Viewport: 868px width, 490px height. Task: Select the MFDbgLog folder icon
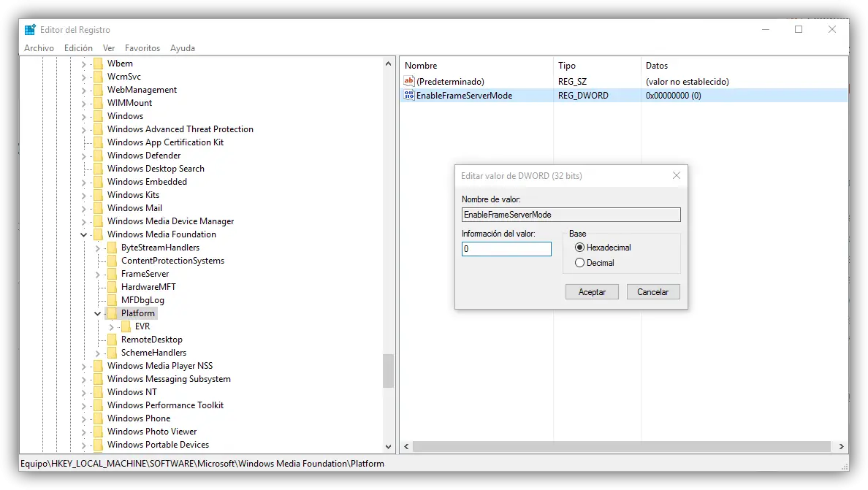113,299
